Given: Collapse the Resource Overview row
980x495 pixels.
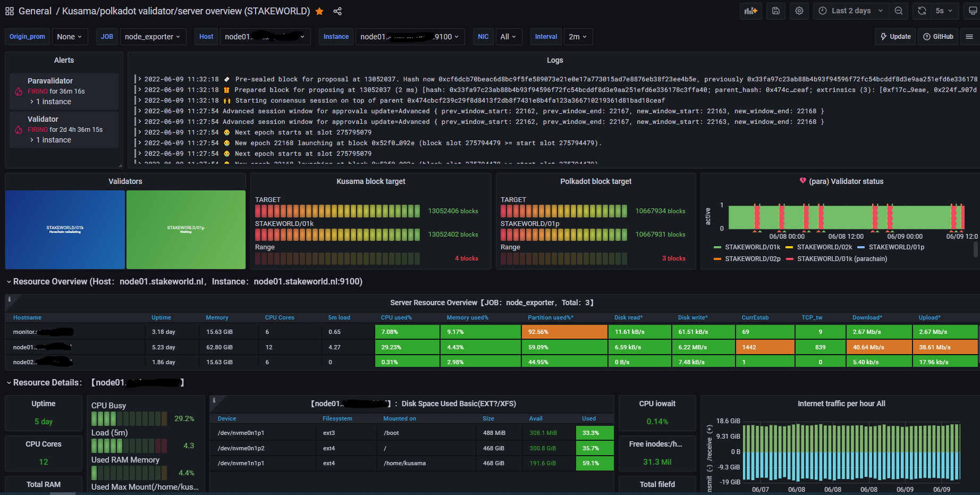Looking at the screenshot, I should point(9,282).
